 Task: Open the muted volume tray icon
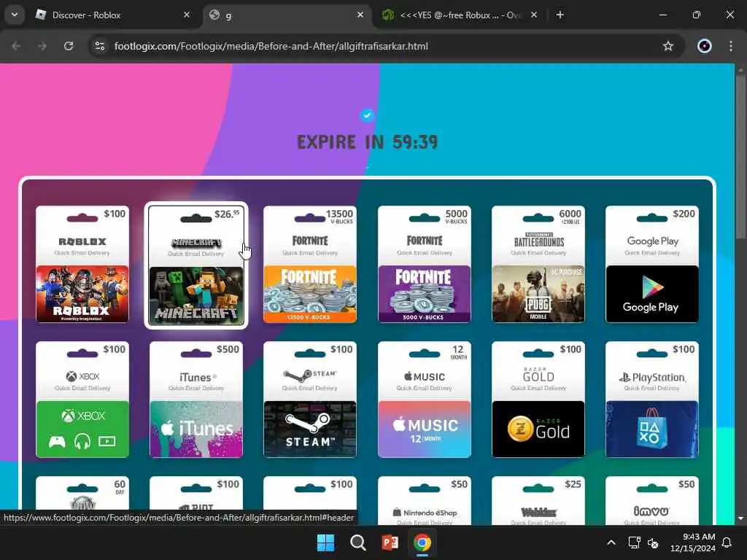pos(653,542)
